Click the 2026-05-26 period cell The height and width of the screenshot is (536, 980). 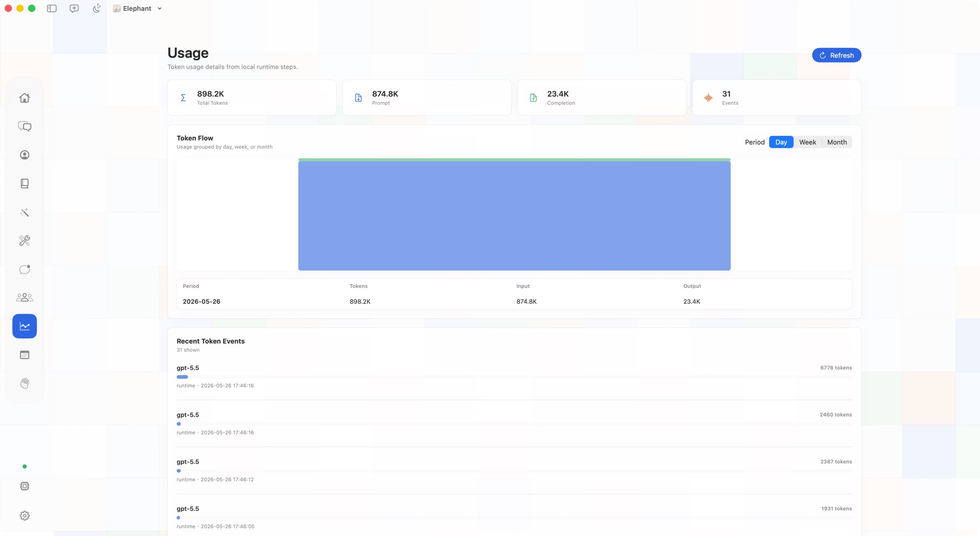pos(202,302)
